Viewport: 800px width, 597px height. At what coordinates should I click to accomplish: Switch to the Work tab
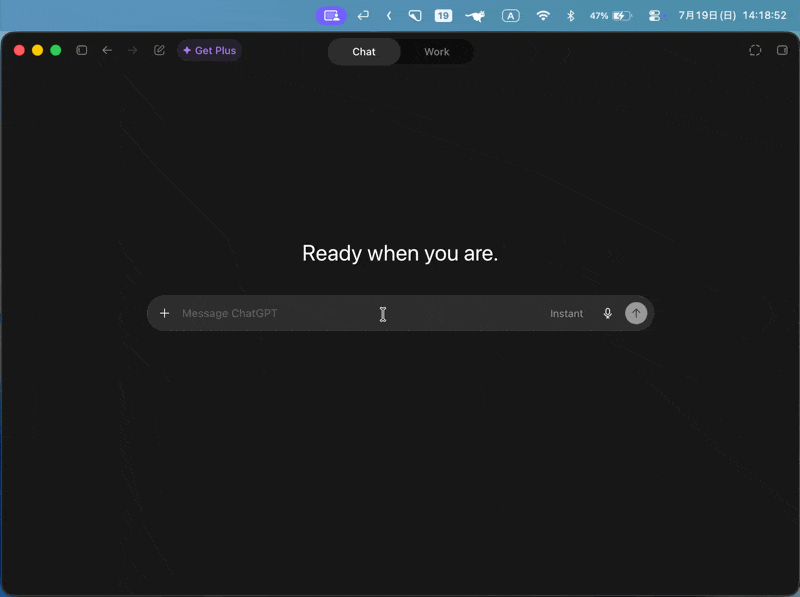coord(437,52)
